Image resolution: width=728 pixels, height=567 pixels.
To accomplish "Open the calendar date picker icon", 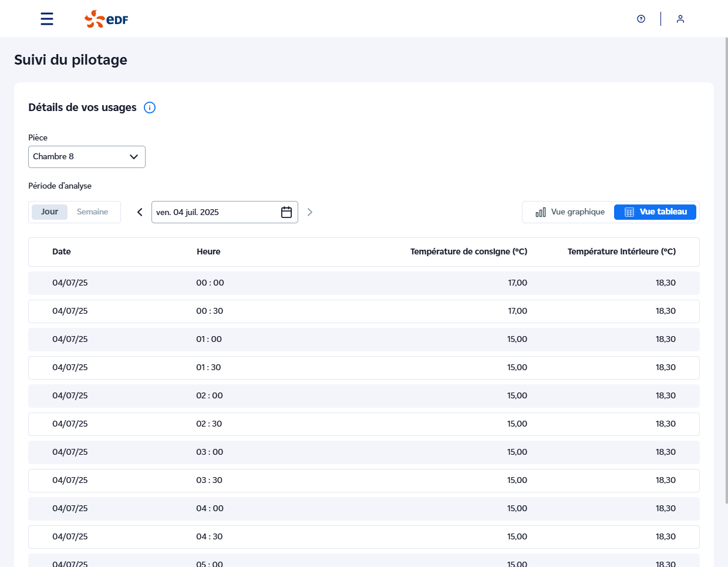I will coord(287,212).
